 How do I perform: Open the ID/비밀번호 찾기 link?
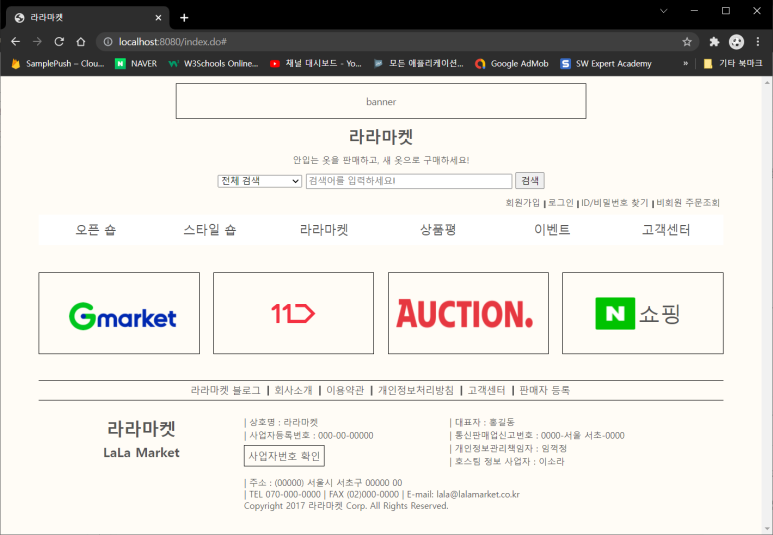point(615,203)
